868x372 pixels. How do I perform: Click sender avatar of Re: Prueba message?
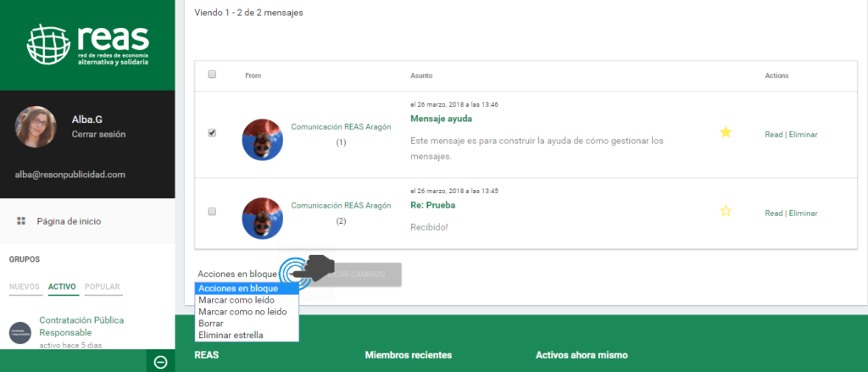(262, 217)
